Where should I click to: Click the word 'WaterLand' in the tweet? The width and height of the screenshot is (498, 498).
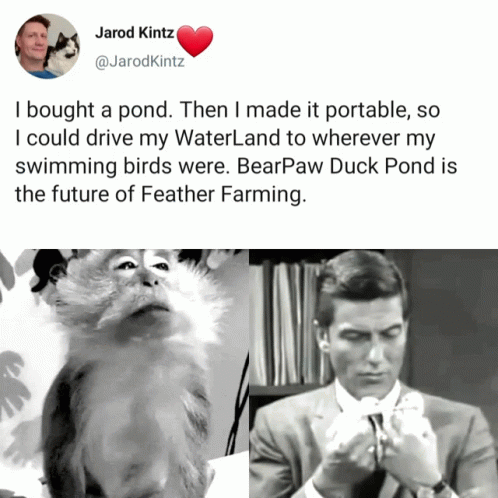(x=227, y=138)
